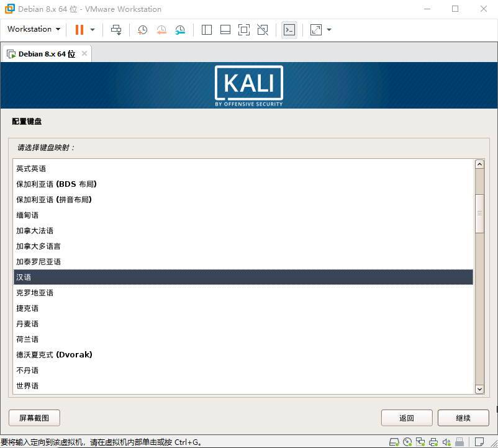Click the CD/DVD drive status icon
This screenshot has height=448, width=498.
click(x=407, y=442)
